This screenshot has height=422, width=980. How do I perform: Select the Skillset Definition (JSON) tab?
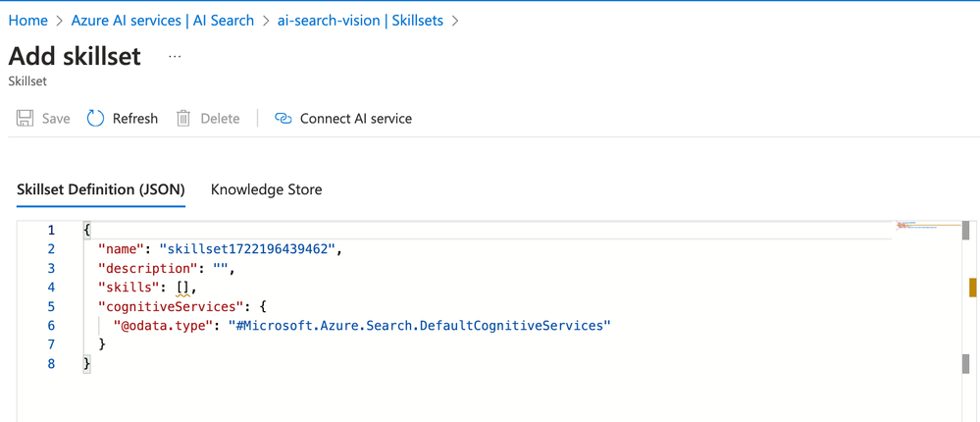tap(101, 189)
